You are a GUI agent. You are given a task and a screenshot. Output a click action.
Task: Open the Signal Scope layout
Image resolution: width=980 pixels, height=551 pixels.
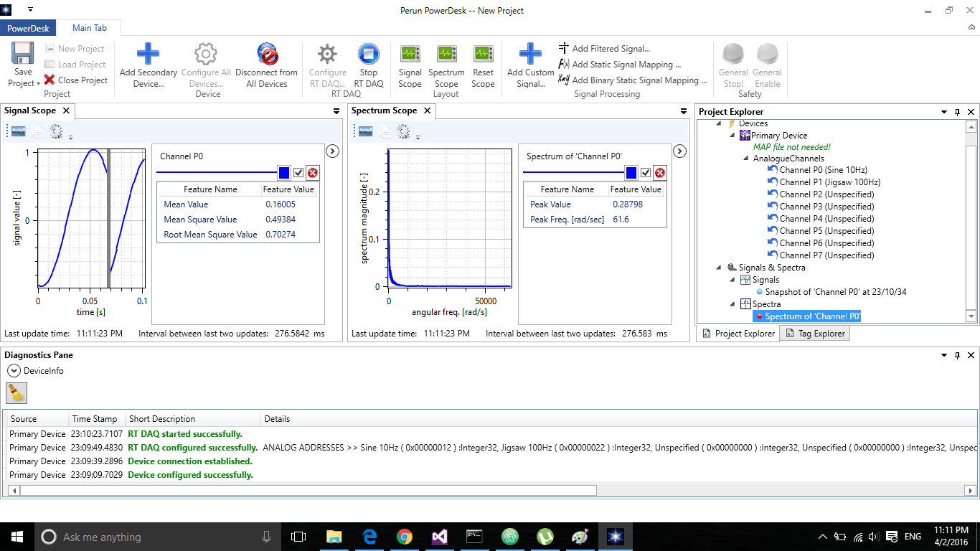tap(410, 55)
